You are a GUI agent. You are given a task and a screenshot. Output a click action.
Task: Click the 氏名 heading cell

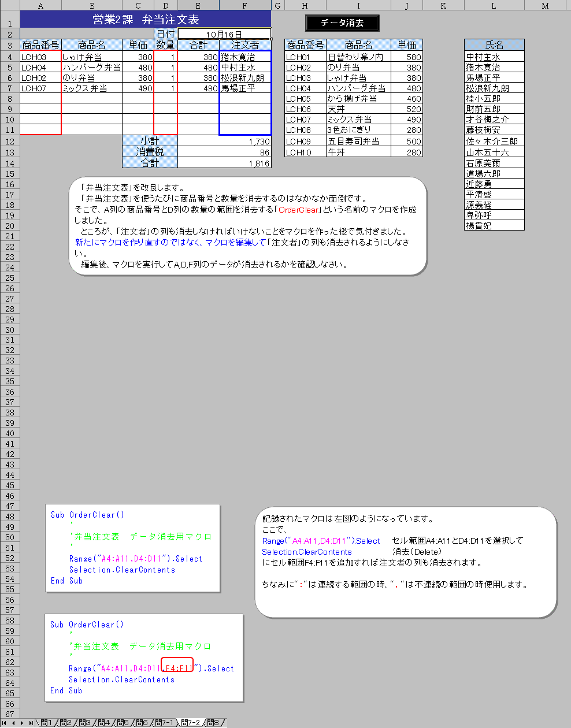(494, 45)
